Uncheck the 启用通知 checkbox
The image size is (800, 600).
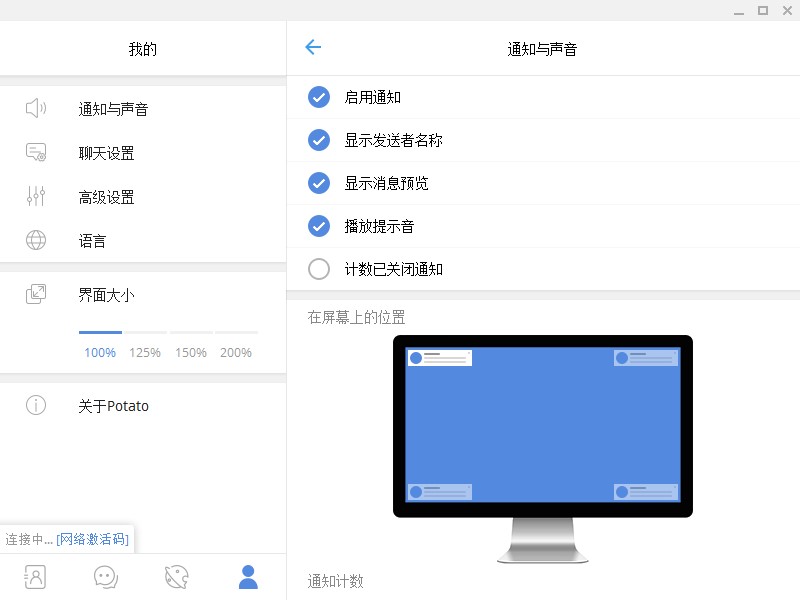(319, 97)
